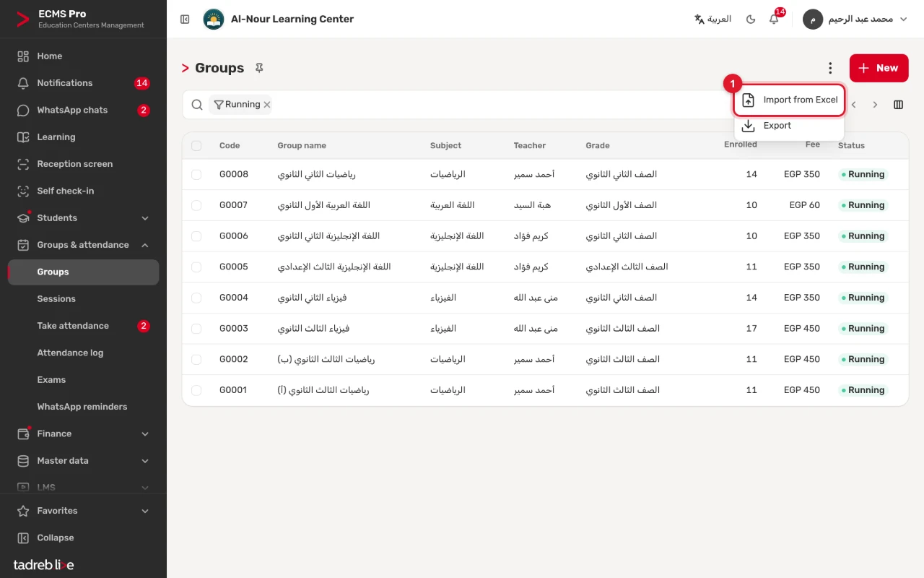Screen dimensions: 924x578
Task: Open the three-dot more options menu
Action: (x=830, y=68)
